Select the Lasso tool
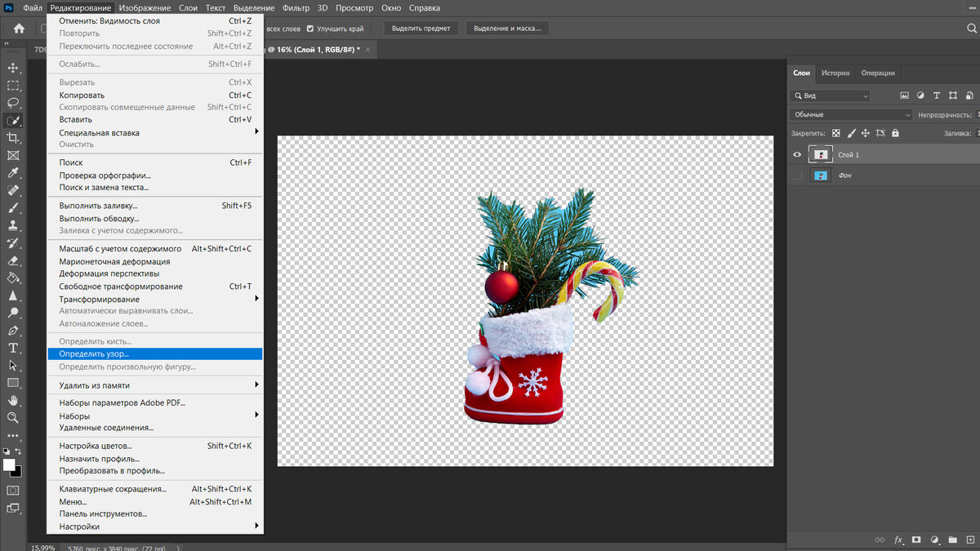This screenshot has width=980, height=551. pyautogui.click(x=13, y=103)
